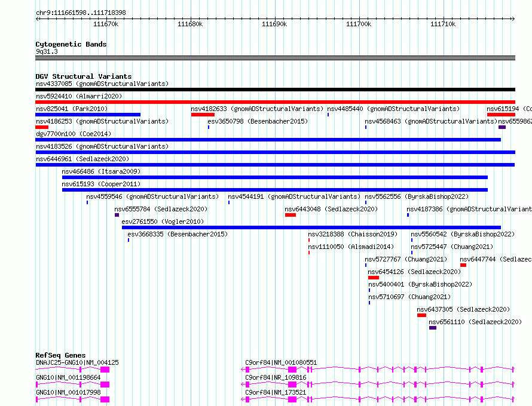Open nsv5560542 (ByrskaBishop2022) label
The height and width of the screenshot is (406, 532).
pos(463,234)
